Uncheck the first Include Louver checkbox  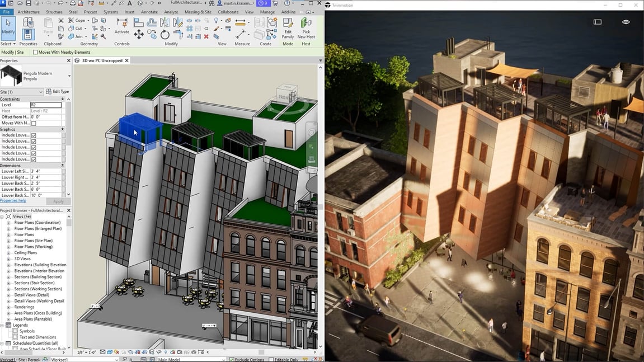coord(32,135)
